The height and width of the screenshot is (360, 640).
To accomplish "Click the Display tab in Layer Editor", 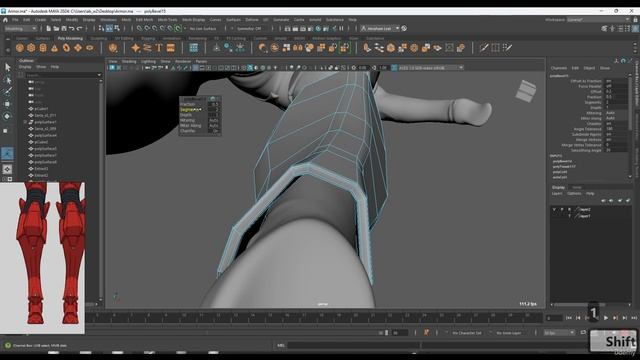I will click(558, 187).
